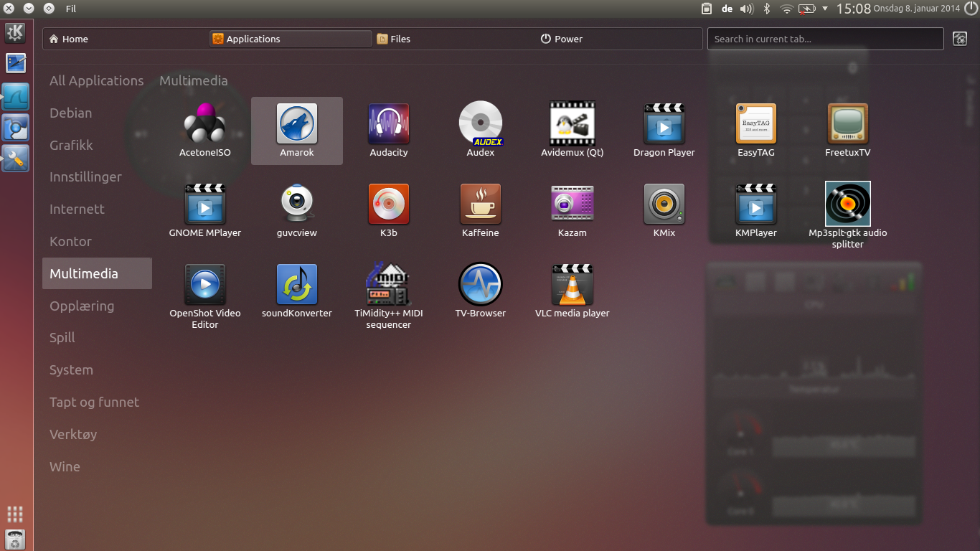The height and width of the screenshot is (551, 980).
Task: Open Mp3splt-gtk audio splitter
Action: pos(848,215)
